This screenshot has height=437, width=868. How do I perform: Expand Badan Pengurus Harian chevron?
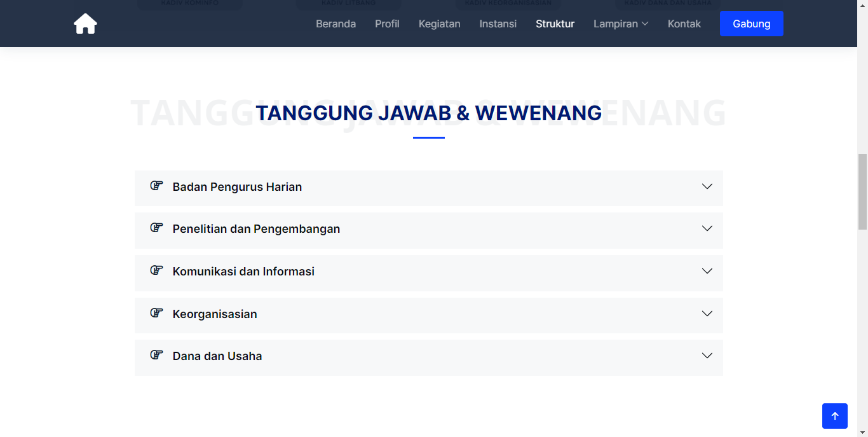click(x=707, y=186)
